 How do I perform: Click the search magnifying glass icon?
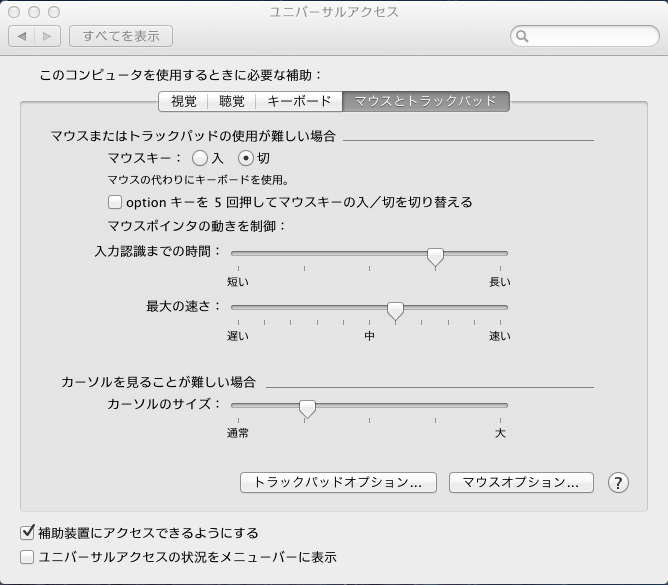(523, 37)
